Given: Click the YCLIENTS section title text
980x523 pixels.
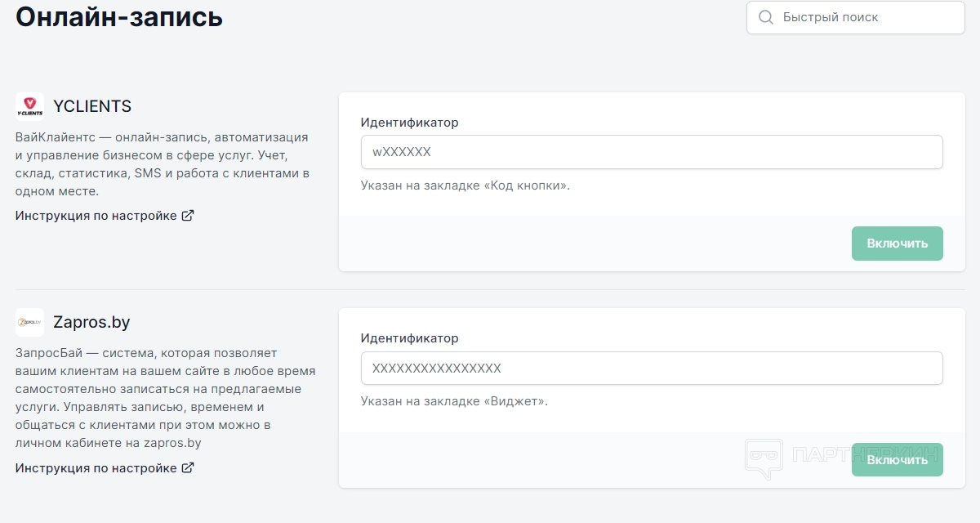Looking at the screenshot, I should [92, 106].
